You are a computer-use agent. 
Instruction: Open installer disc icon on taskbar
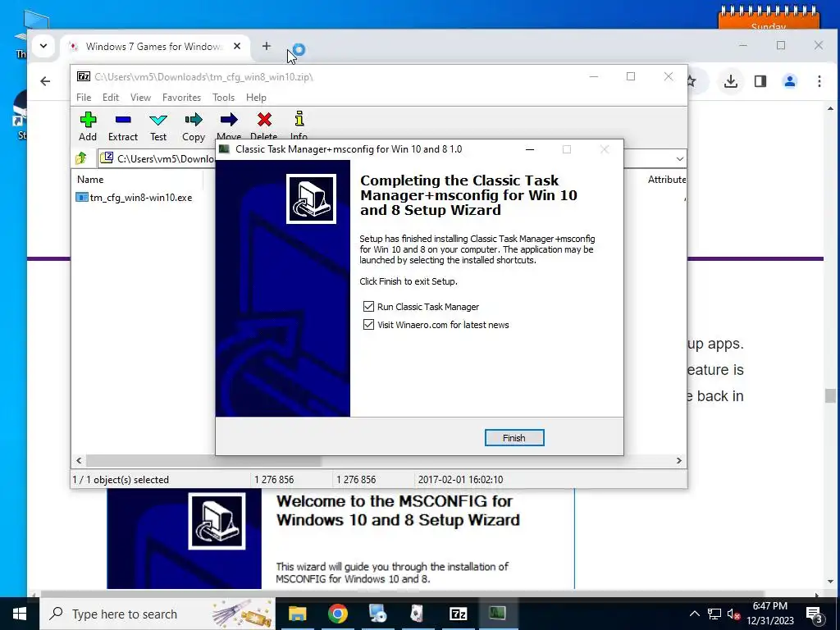pyautogui.click(x=377, y=614)
